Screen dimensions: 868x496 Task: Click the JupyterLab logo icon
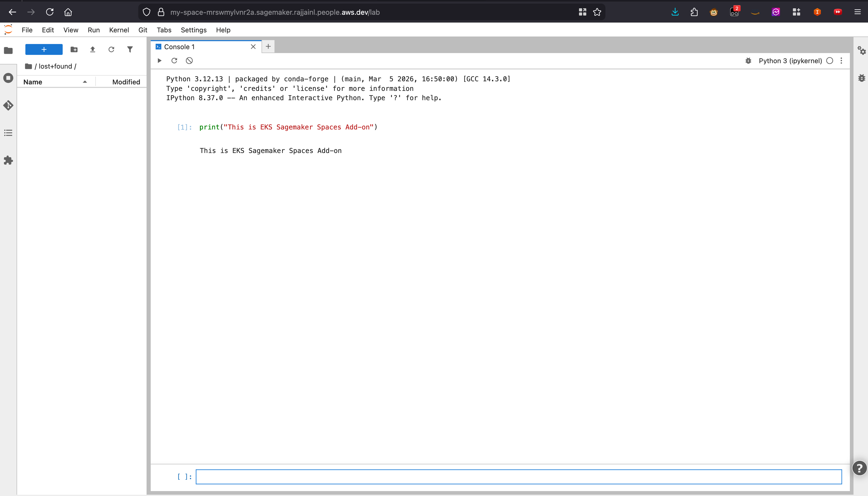point(8,30)
